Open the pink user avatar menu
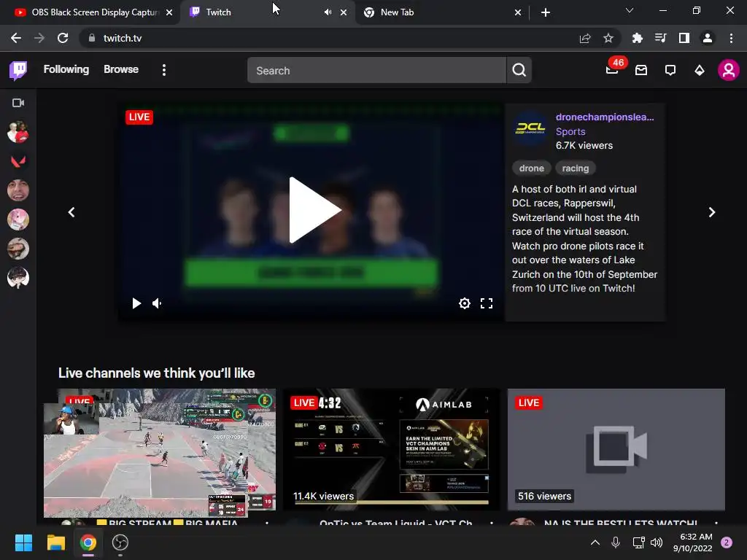The width and height of the screenshot is (747, 560). (x=729, y=71)
